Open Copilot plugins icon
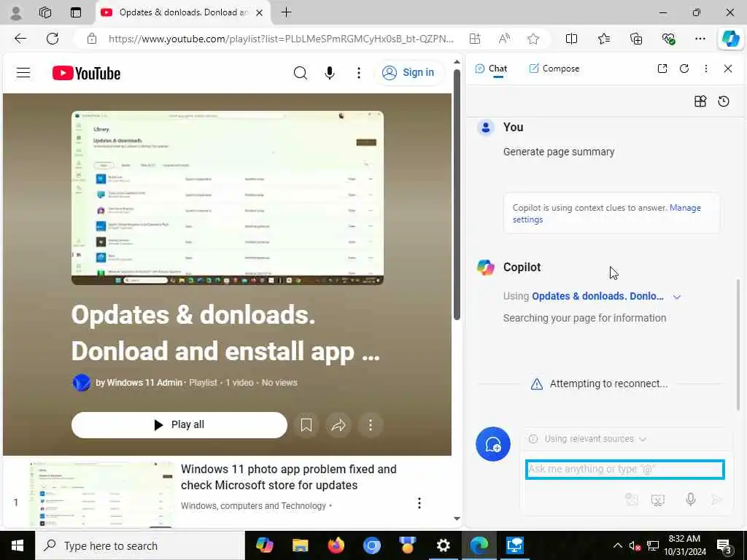The height and width of the screenshot is (560, 747). point(700,101)
